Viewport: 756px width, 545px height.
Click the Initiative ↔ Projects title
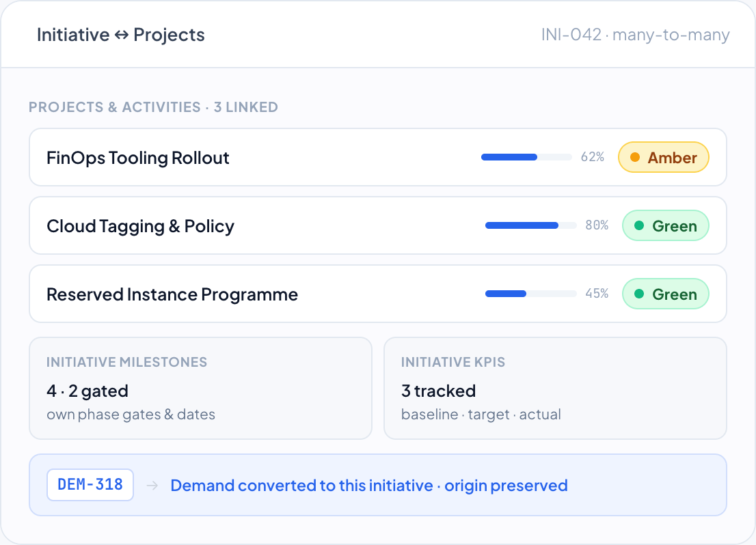(x=120, y=35)
